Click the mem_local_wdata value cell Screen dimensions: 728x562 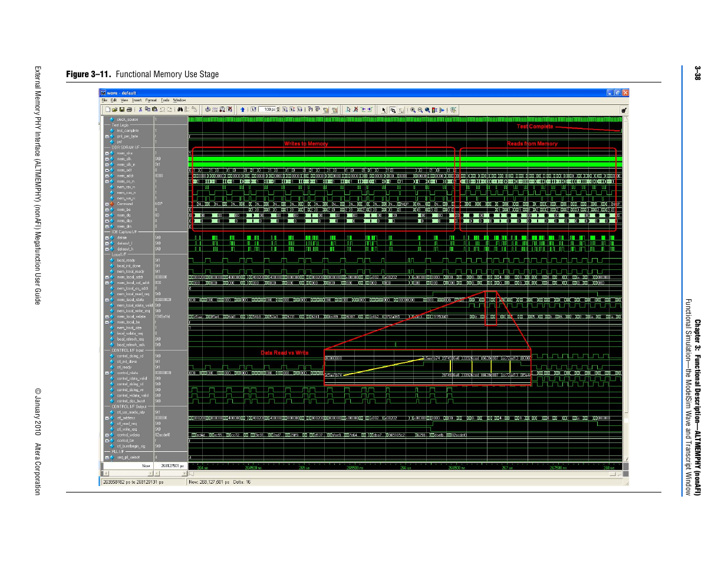pos(163,316)
